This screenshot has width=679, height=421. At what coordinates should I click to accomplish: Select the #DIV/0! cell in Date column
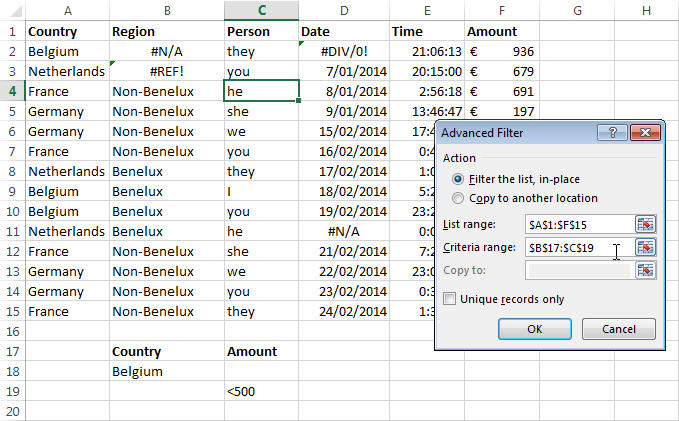tap(344, 51)
